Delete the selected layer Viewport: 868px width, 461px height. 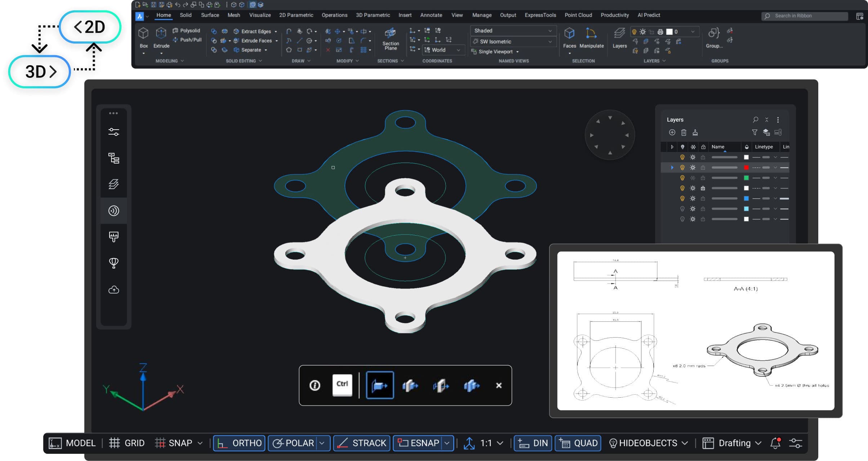click(x=684, y=133)
